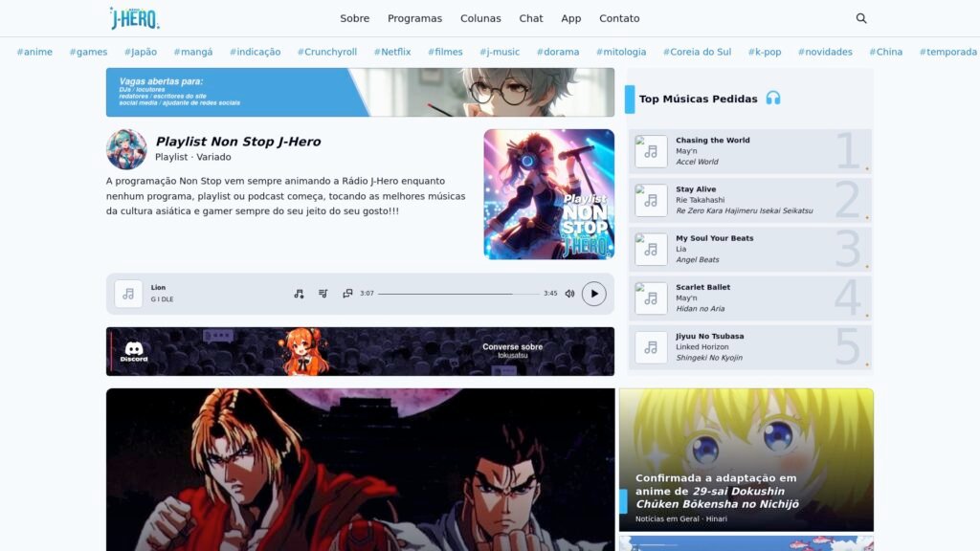Open the 29-sai Dokushin anime adaptation article
This screenshot has height=551, width=980.
click(x=746, y=460)
